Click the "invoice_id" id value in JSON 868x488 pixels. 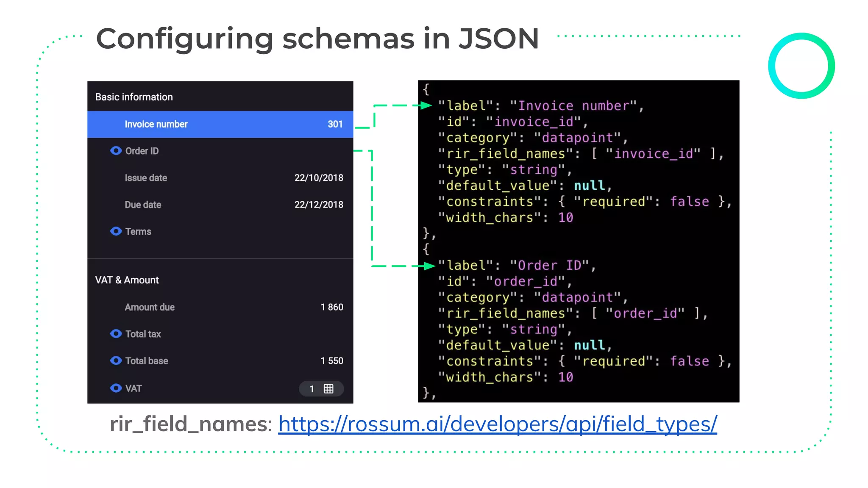coord(534,122)
